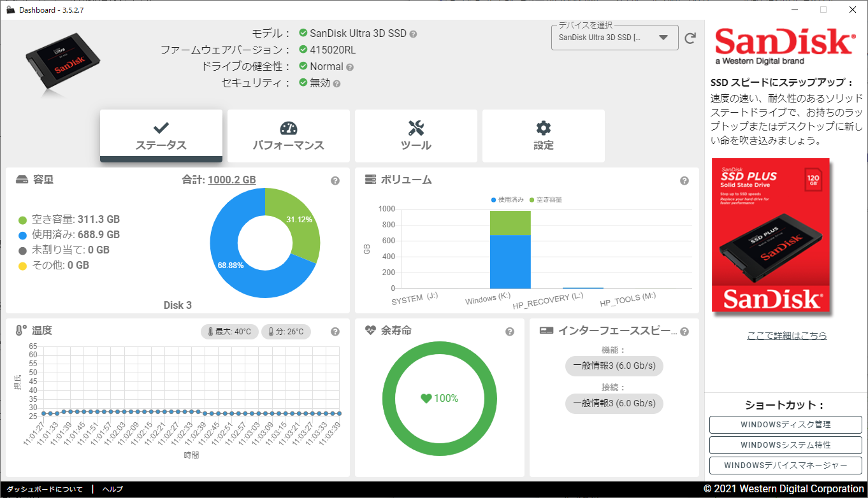
Task: Click the WINDOWSシステム特性 shortcut button
Action: [786, 445]
